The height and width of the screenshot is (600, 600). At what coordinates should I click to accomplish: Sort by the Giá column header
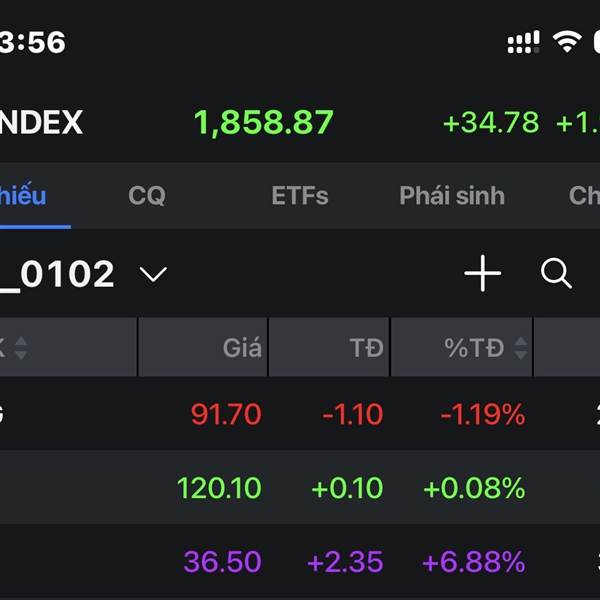[242, 348]
